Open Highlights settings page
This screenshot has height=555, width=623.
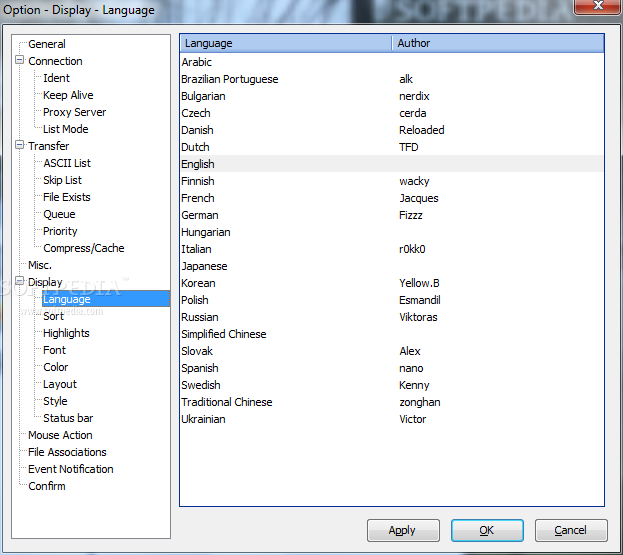(x=66, y=333)
